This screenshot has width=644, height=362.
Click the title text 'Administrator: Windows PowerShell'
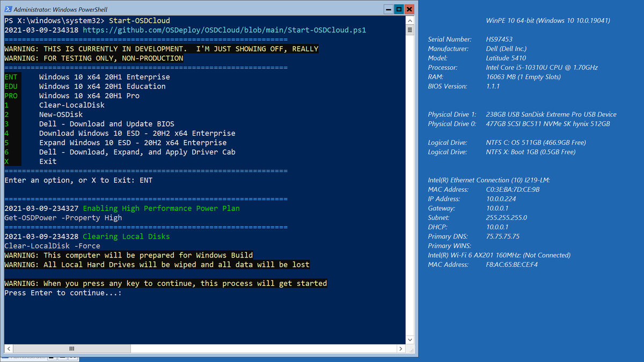(x=60, y=10)
